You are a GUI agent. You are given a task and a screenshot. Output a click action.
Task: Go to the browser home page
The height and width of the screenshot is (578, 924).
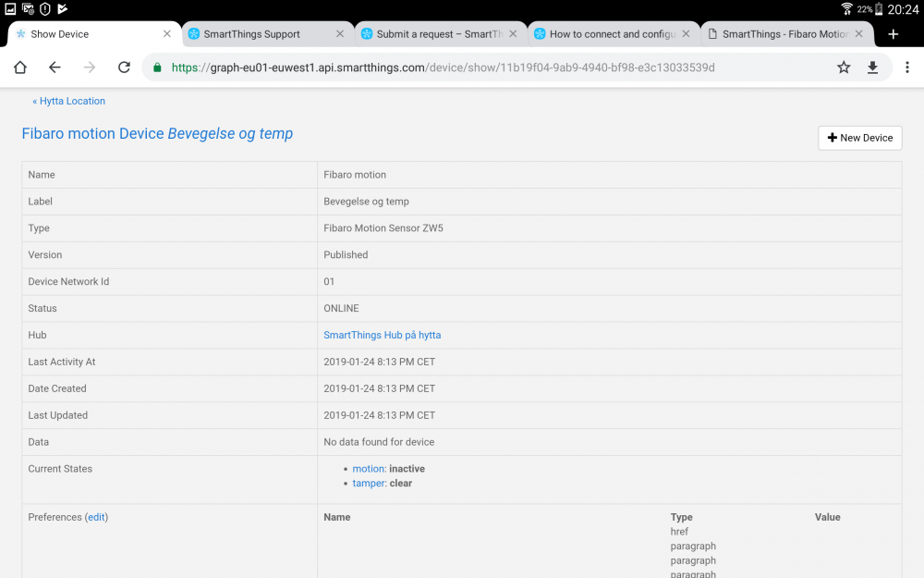(x=19, y=68)
